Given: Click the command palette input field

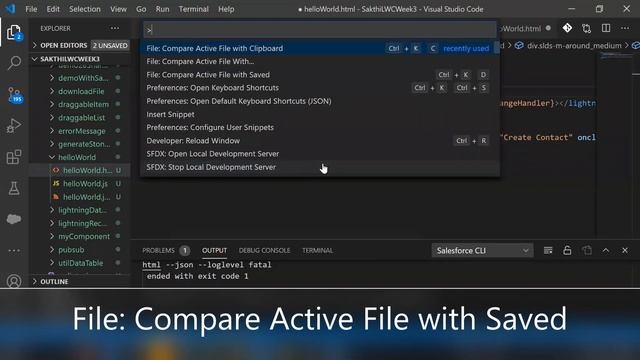Looking at the screenshot, I should (x=320, y=30).
